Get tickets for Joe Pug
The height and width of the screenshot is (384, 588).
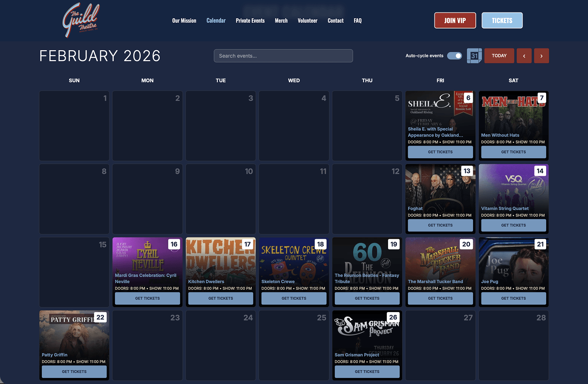tap(513, 298)
